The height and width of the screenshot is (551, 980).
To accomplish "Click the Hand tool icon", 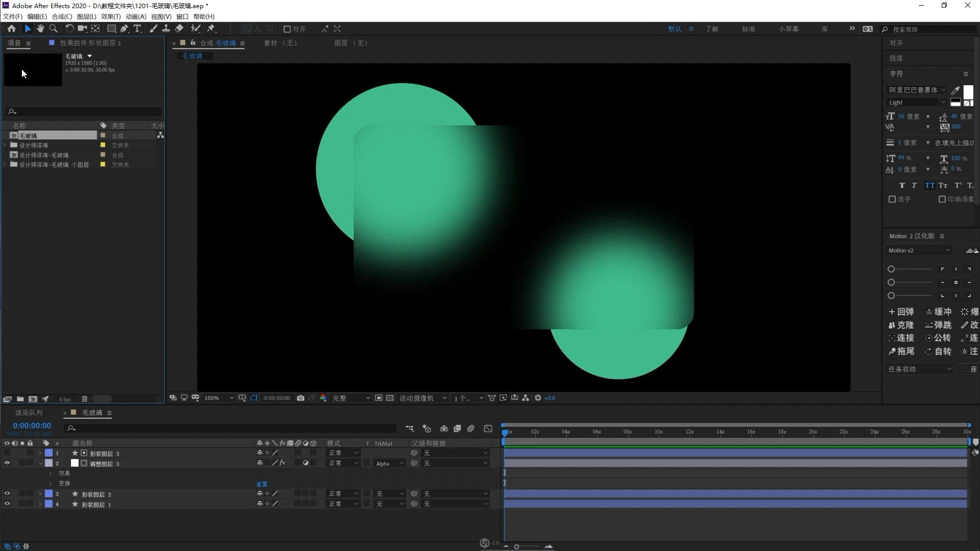I will point(40,28).
